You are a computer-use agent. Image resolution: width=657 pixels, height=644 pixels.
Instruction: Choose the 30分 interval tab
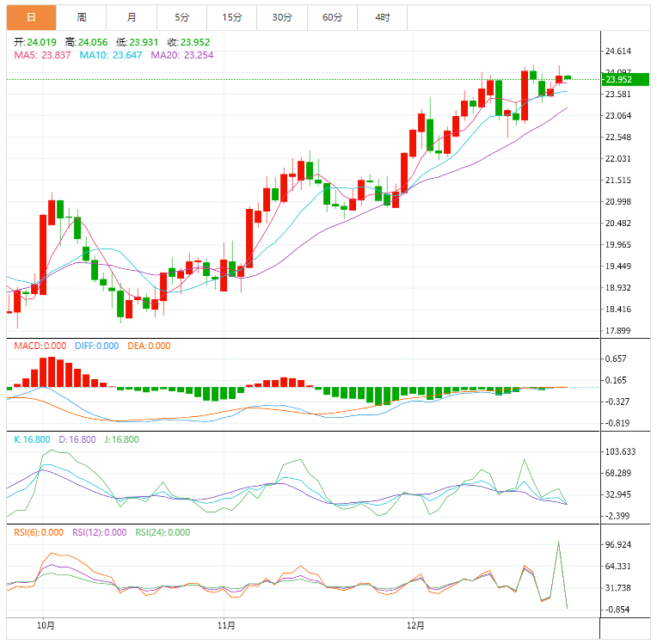(281, 17)
